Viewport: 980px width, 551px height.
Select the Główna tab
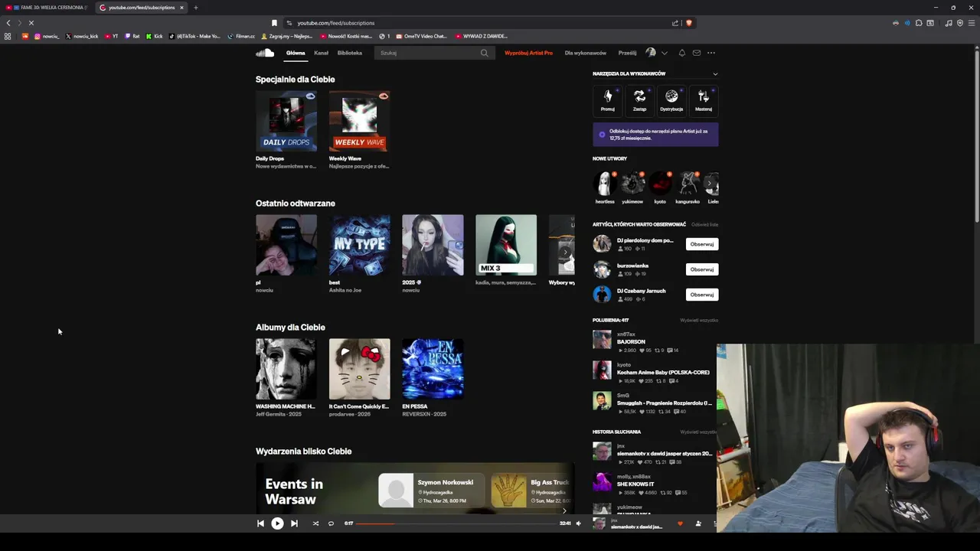296,53
